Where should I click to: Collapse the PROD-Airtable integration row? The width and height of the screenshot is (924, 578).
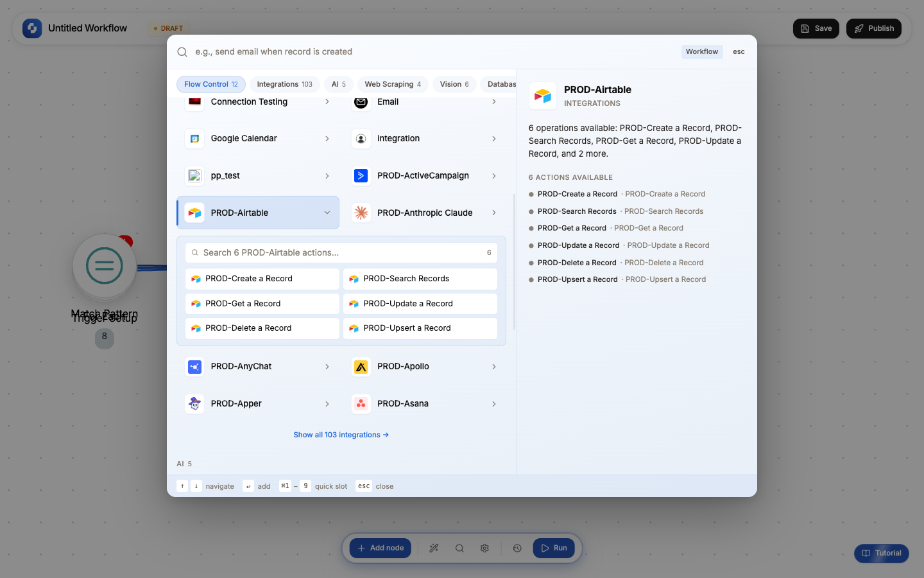point(258,213)
